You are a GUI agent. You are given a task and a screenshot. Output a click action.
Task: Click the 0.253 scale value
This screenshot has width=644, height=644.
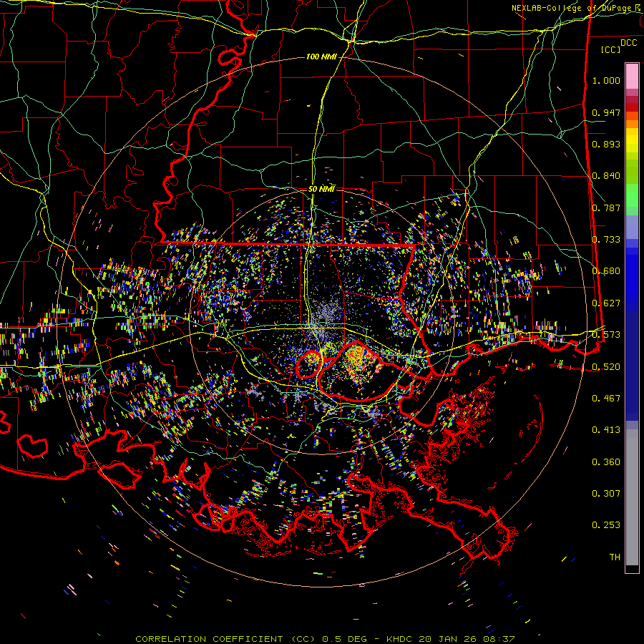pos(606,525)
